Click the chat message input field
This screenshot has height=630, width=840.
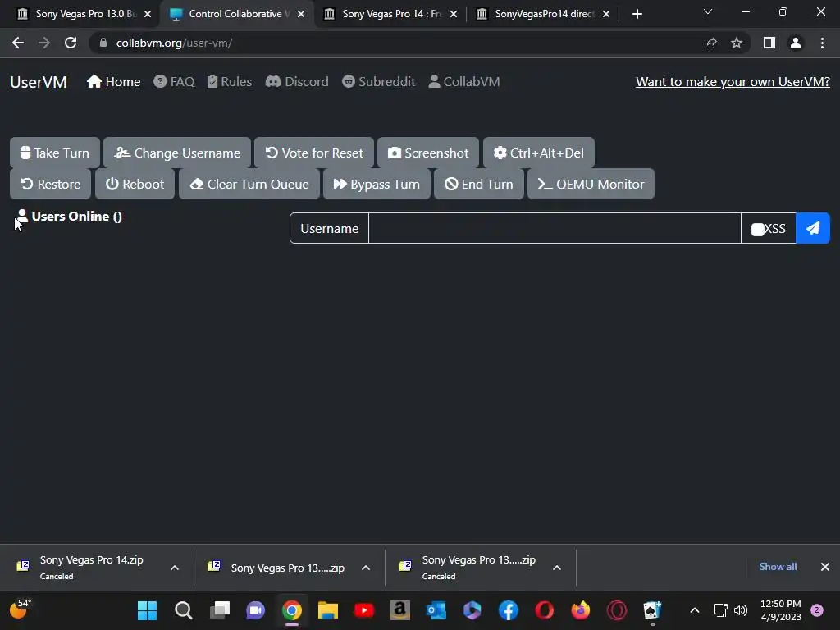[555, 228]
